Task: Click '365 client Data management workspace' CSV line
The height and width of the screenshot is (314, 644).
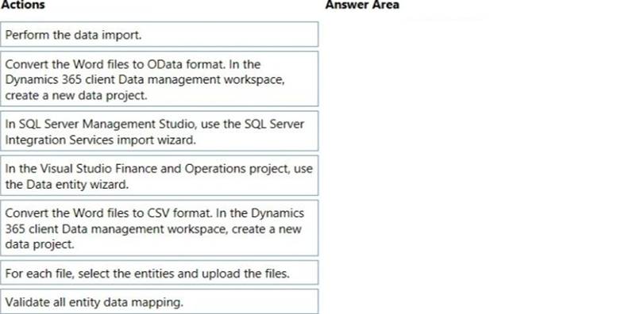Action: click(x=116, y=228)
